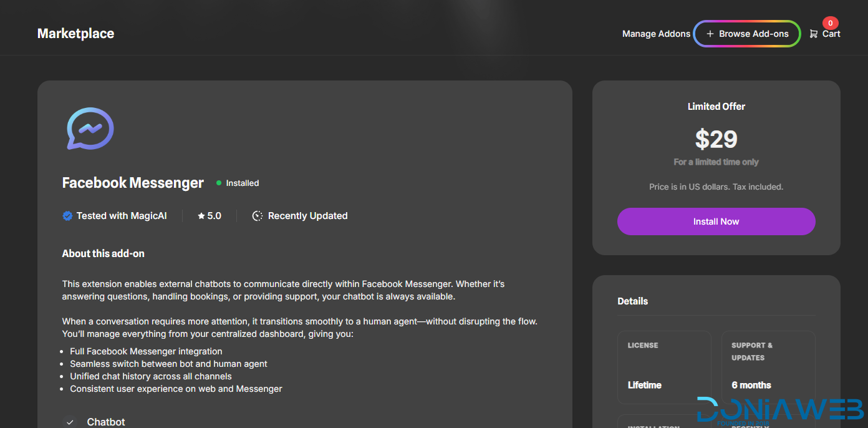Click the 5.0 rating value

215,216
